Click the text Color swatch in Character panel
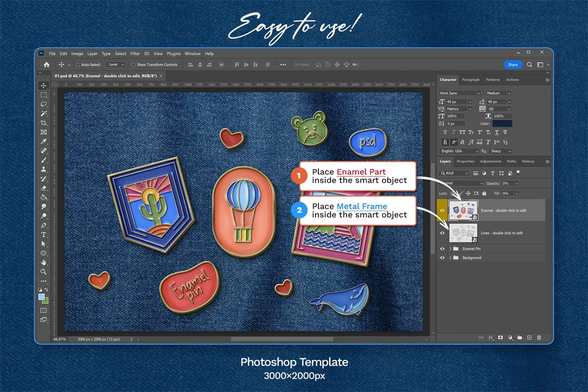The width and height of the screenshot is (588, 392). (x=502, y=124)
